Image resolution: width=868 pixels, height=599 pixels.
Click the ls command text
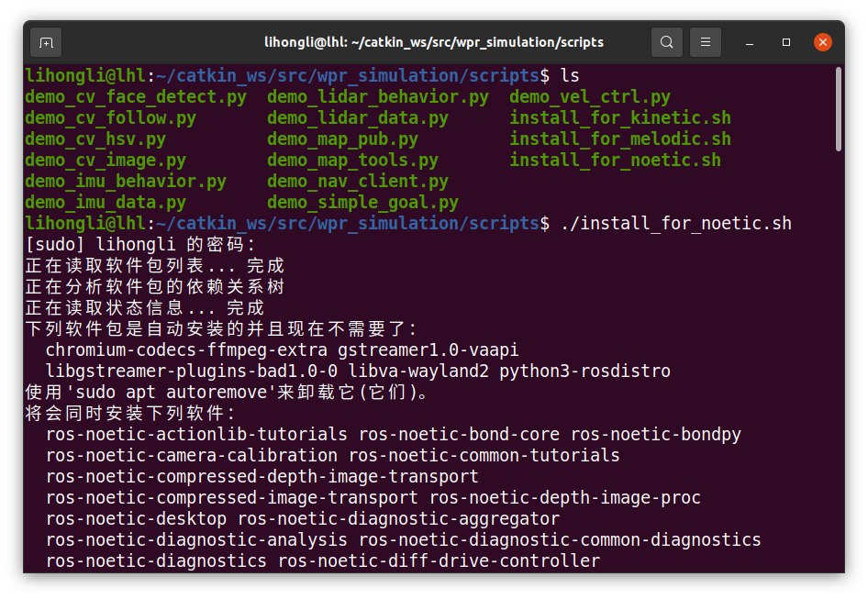pyautogui.click(x=570, y=76)
